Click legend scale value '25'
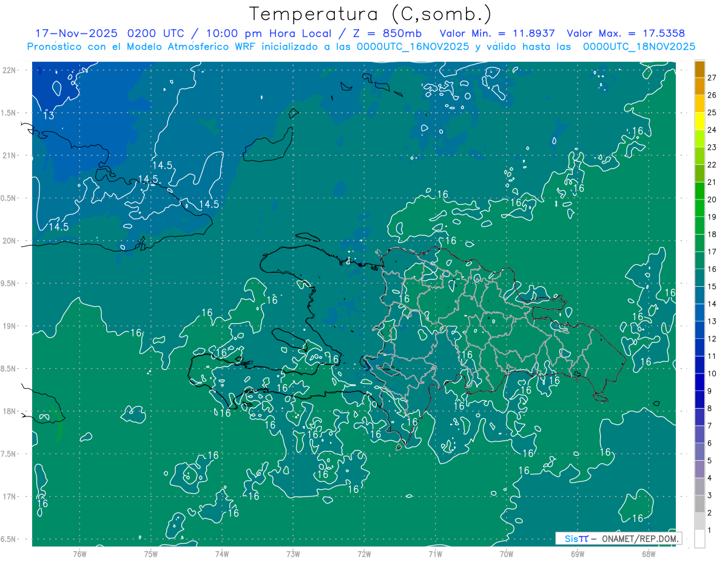 (x=712, y=113)
